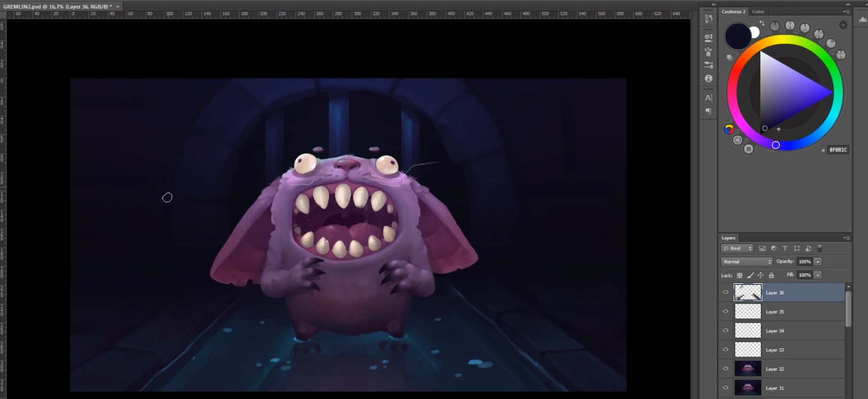Screen dimensions: 868x399
Task: Hide Layer 32 with its eye icon
Action: (726, 368)
